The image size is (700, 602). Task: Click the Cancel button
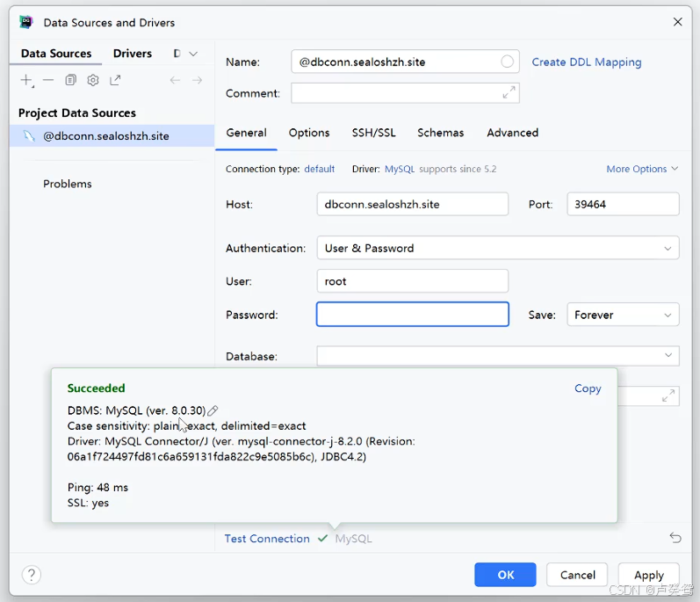point(577,575)
